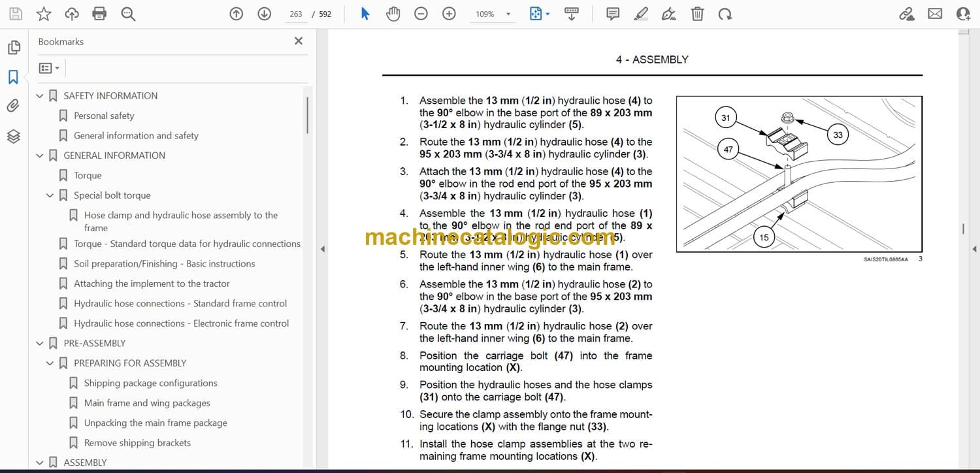Image resolution: width=980 pixels, height=473 pixels.
Task: Go to Unpacking the main frame package
Action: tap(155, 423)
